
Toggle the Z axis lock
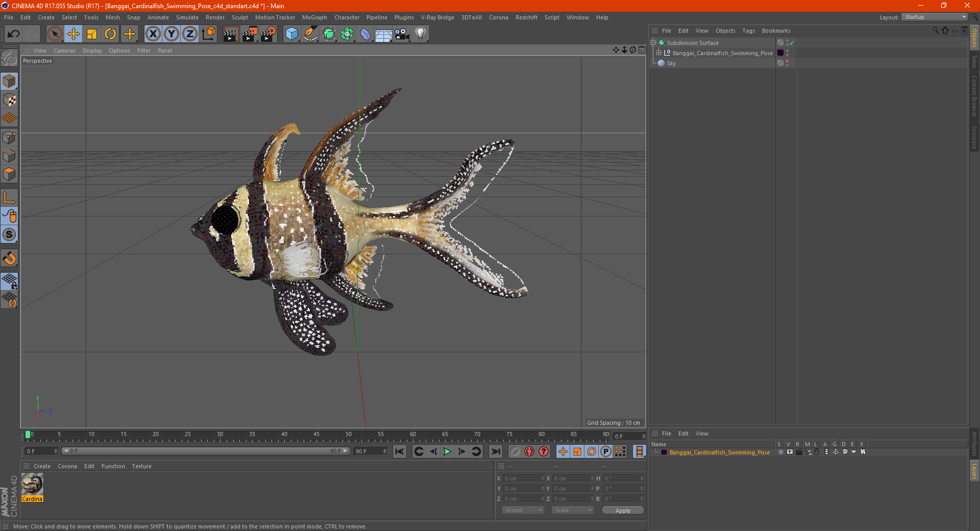(x=190, y=34)
